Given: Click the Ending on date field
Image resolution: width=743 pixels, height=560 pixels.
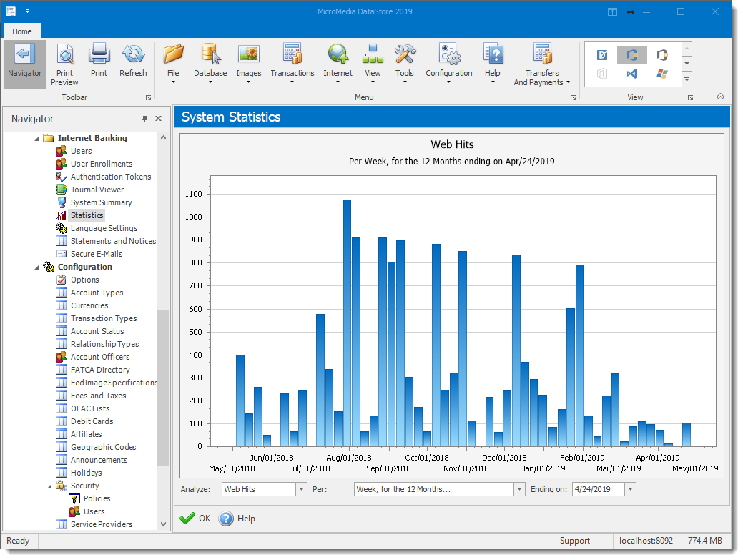Looking at the screenshot, I should point(599,489).
